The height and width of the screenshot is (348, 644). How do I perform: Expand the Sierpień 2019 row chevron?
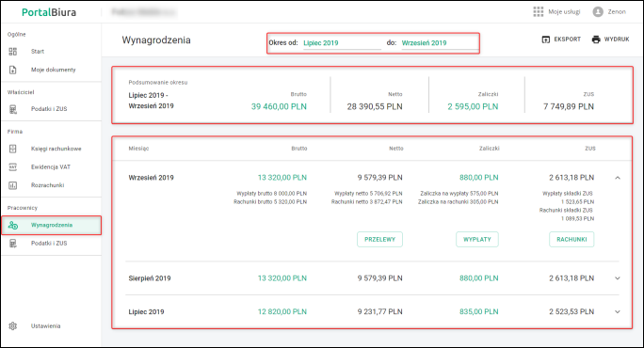pyautogui.click(x=618, y=278)
